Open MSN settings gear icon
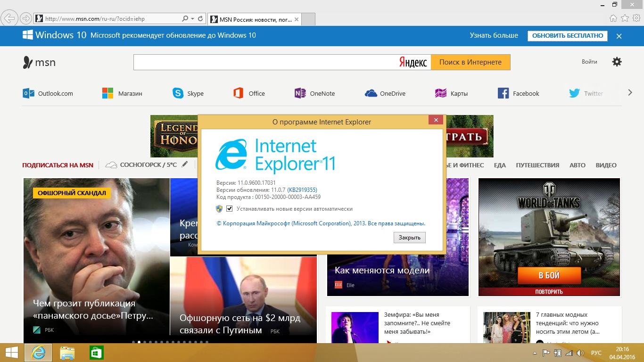 point(617,62)
